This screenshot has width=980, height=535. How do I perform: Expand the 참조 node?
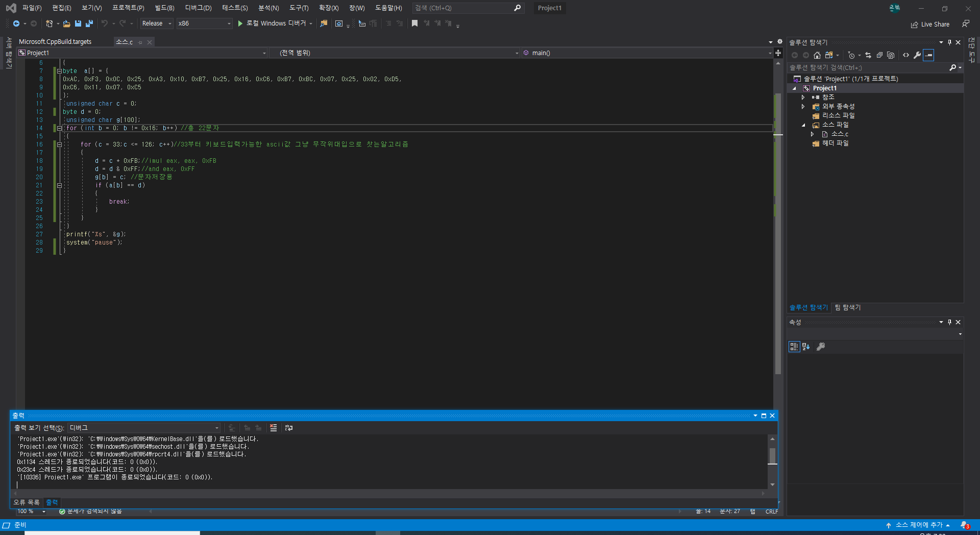point(803,98)
